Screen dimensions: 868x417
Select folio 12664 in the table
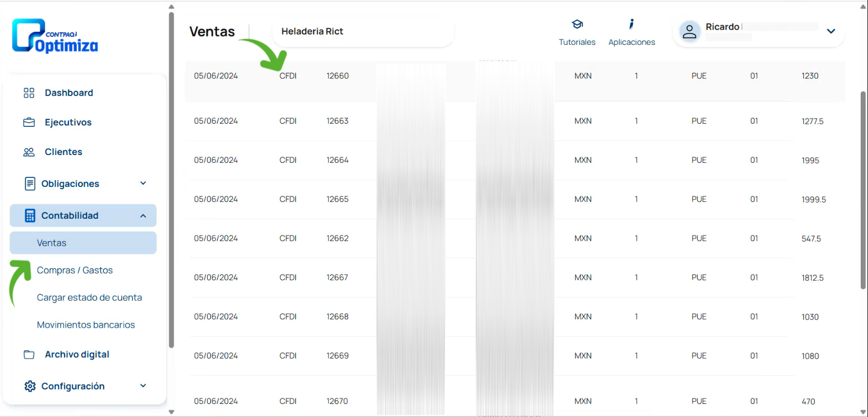(338, 160)
